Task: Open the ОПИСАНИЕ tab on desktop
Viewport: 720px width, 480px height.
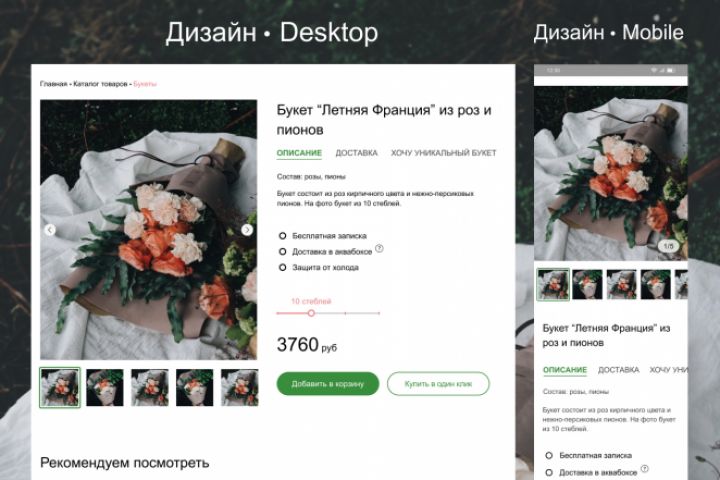Action: click(x=299, y=153)
